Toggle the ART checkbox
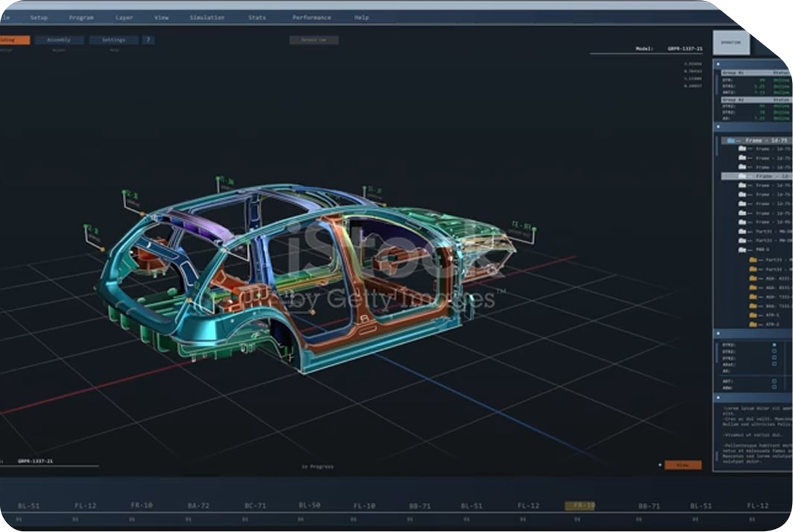 (x=774, y=381)
